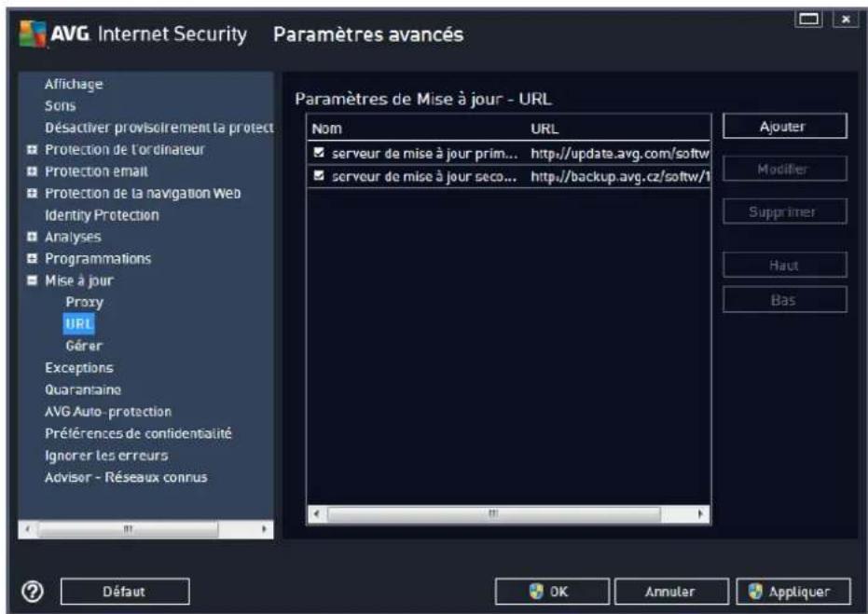The image size is (868, 614).
Task: Cancel with the Annuler button
Action: (x=671, y=592)
